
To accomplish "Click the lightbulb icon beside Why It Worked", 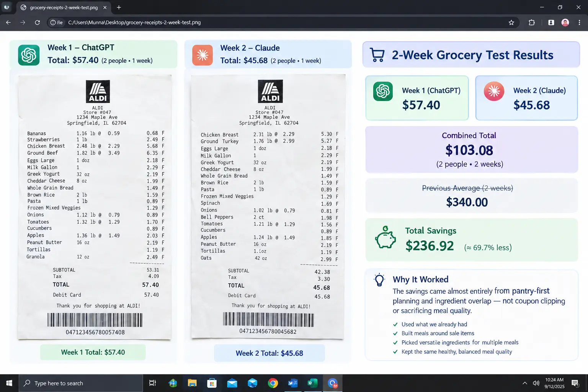I will (x=379, y=280).
